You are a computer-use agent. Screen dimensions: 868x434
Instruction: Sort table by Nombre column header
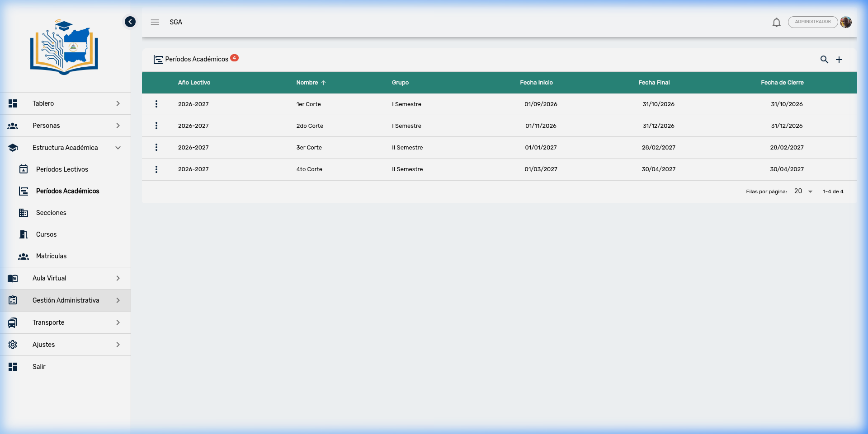(307, 83)
